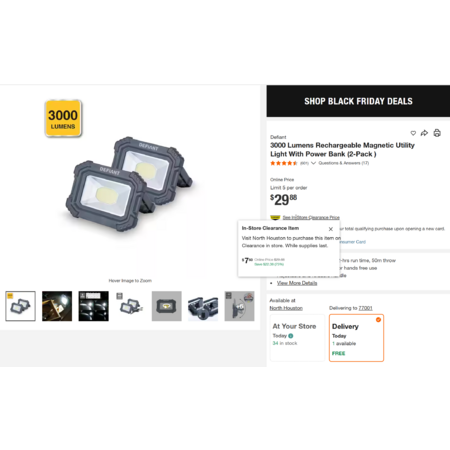The image size is (450, 450).
Task: Open See In-Store Clearance Price link
Action: tap(311, 217)
